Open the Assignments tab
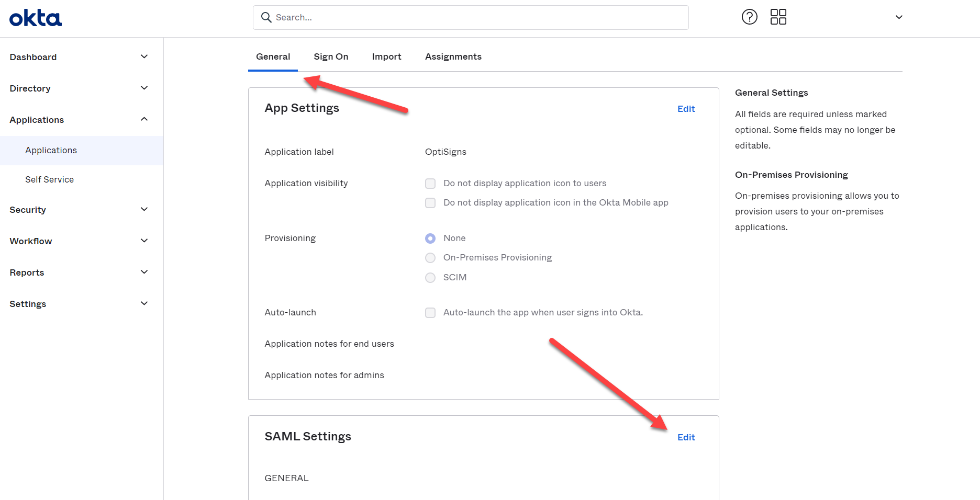980x500 pixels. click(453, 56)
